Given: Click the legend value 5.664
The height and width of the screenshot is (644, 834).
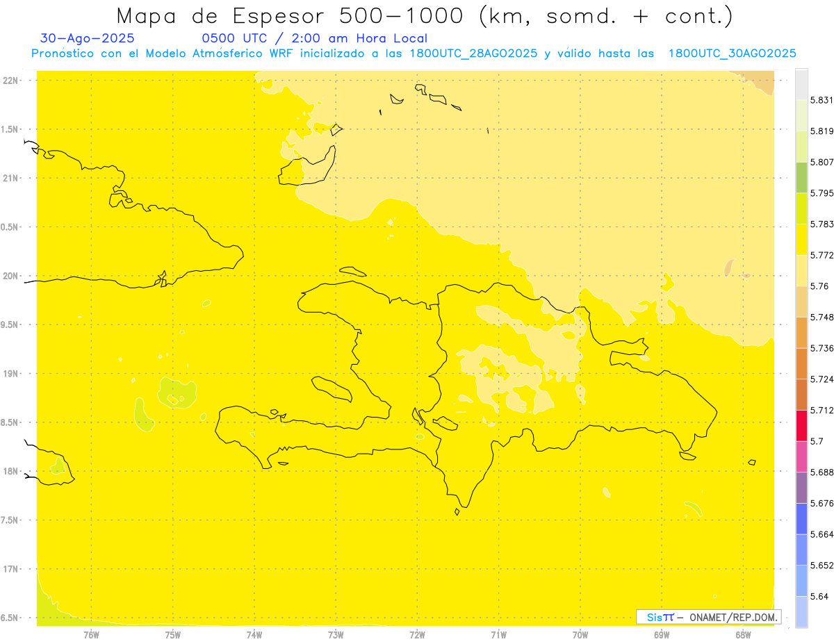Looking at the screenshot, I should click(821, 534).
